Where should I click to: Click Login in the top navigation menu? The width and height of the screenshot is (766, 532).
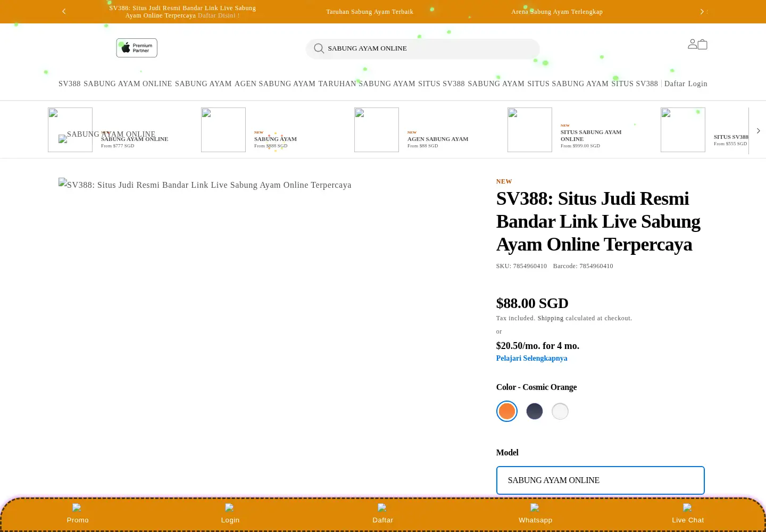(697, 84)
